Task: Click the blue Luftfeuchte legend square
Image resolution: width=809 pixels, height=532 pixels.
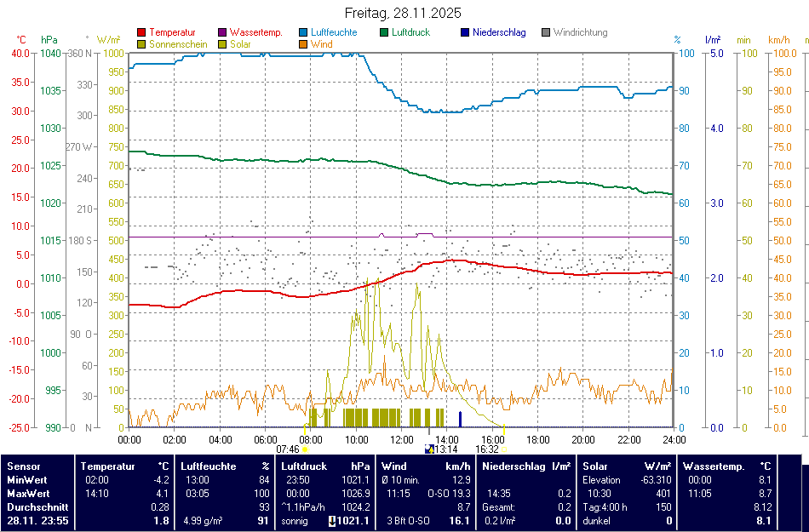Action: pyautogui.click(x=304, y=33)
